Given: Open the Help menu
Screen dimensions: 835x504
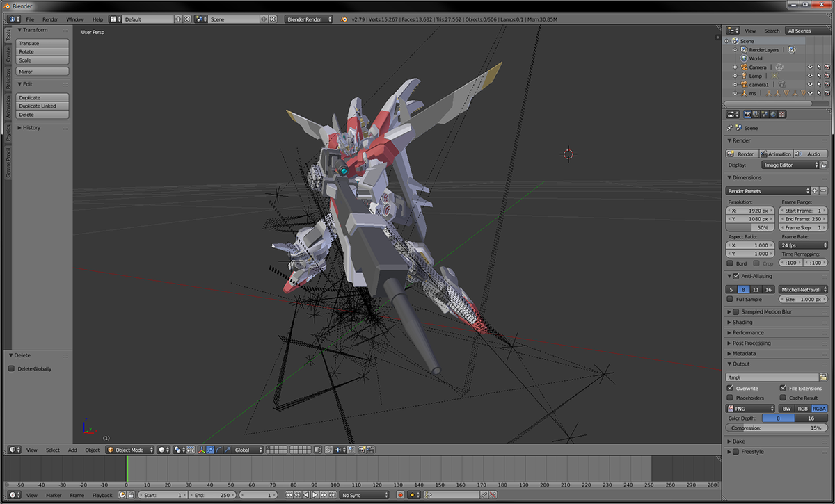Looking at the screenshot, I should (97, 19).
